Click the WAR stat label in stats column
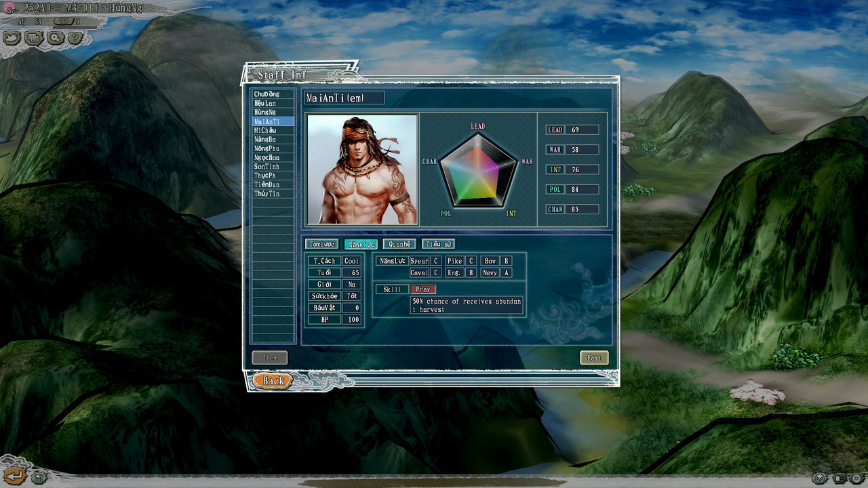Viewport: 868px width, 488px height. (555, 149)
